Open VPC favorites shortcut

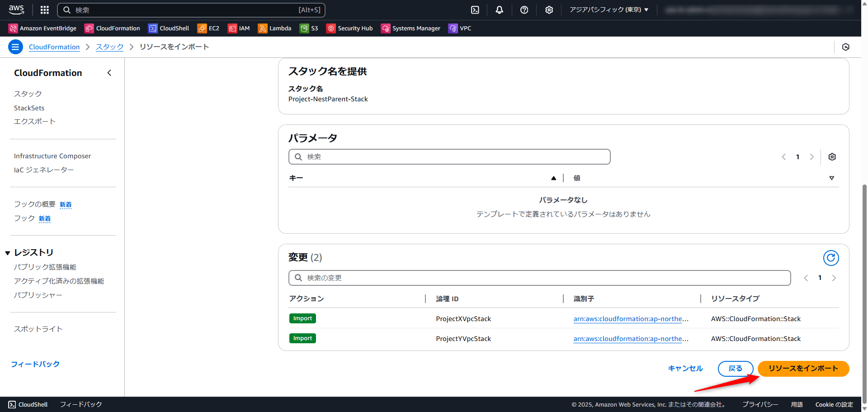tap(460, 28)
